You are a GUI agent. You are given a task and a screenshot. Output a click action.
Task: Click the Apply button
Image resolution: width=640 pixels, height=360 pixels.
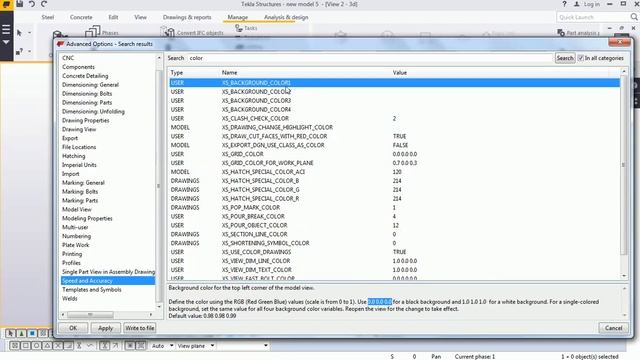coord(105,328)
